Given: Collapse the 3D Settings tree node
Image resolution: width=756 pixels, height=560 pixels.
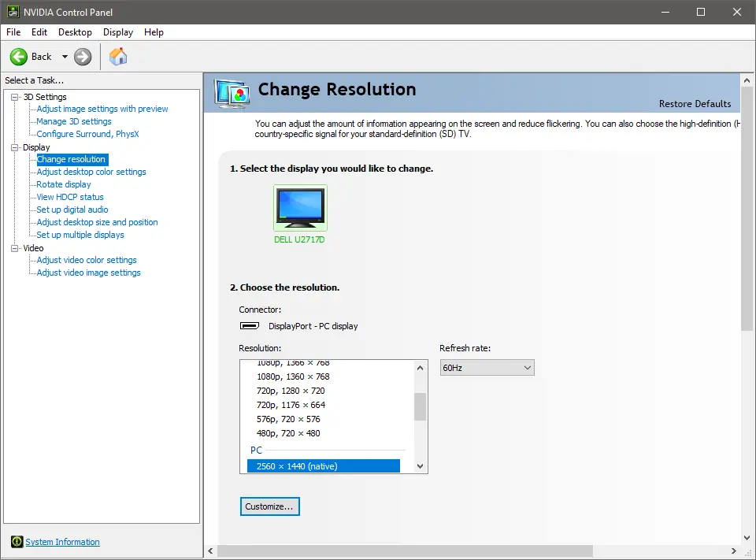Looking at the screenshot, I should point(14,97).
